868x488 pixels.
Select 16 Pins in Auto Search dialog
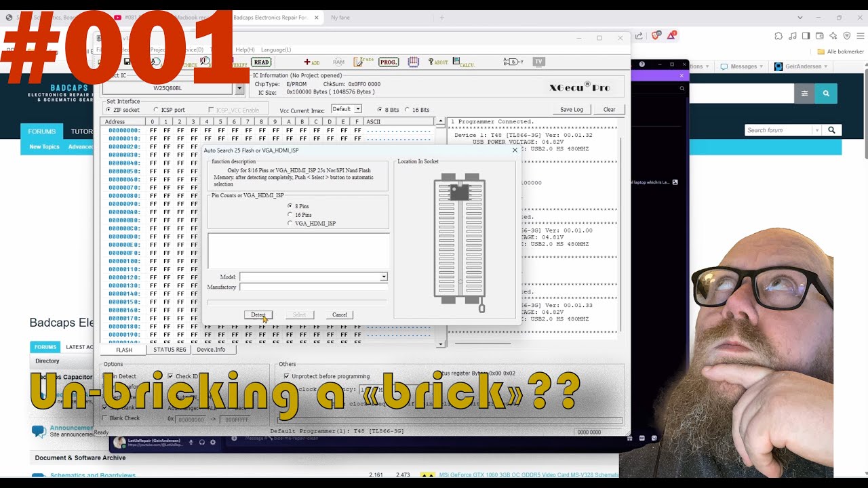click(x=290, y=215)
